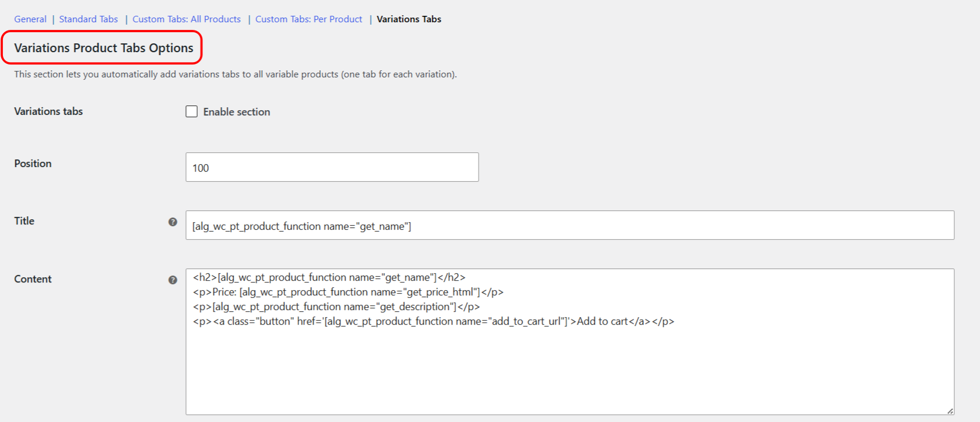Click the section description starting 'This section lets you'
The height and width of the screenshot is (422, 980).
click(x=235, y=74)
